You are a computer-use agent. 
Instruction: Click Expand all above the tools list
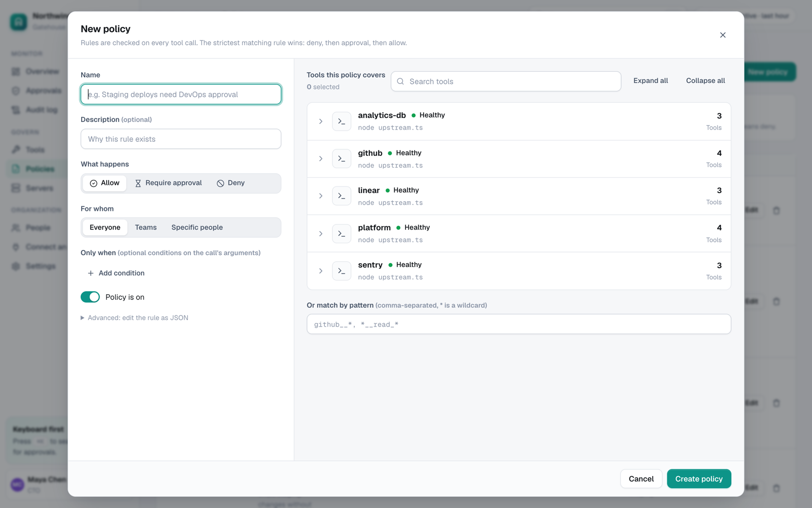pyautogui.click(x=651, y=81)
